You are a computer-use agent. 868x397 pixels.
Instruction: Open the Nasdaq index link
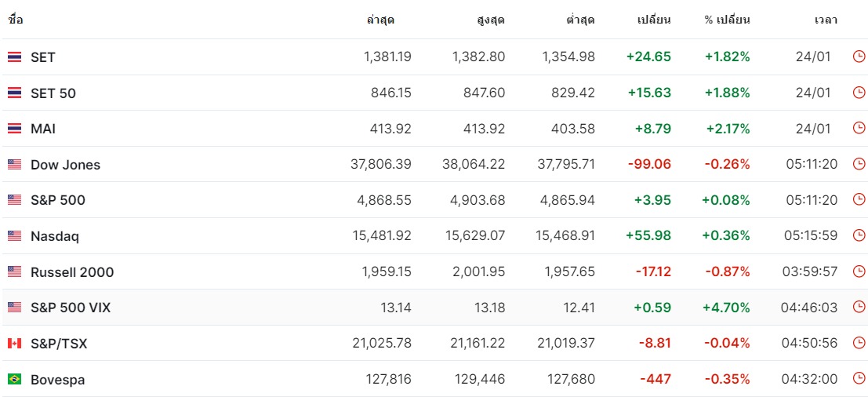(x=55, y=236)
